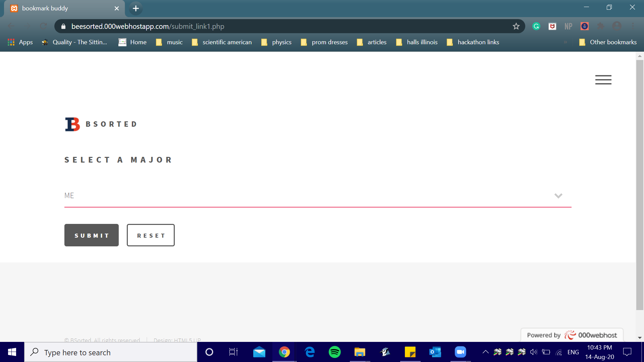Open a new browser tab
644x362 pixels.
[x=136, y=8]
